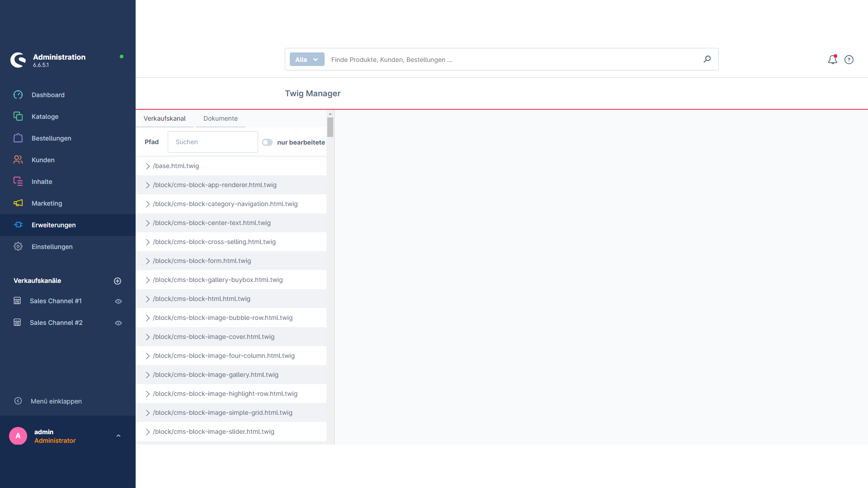The height and width of the screenshot is (488, 868).
Task: Expand the /block/cms-block-form.html.twig entry
Action: 147,260
